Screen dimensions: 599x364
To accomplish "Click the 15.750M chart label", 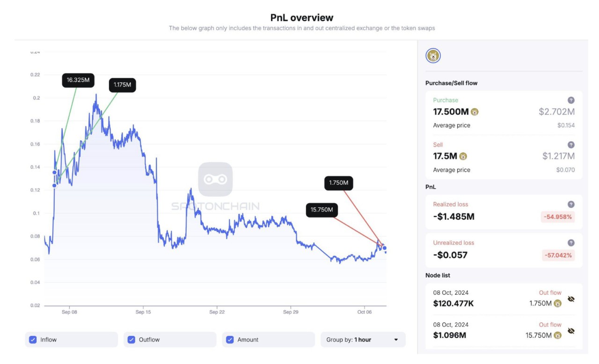I will (x=321, y=211).
